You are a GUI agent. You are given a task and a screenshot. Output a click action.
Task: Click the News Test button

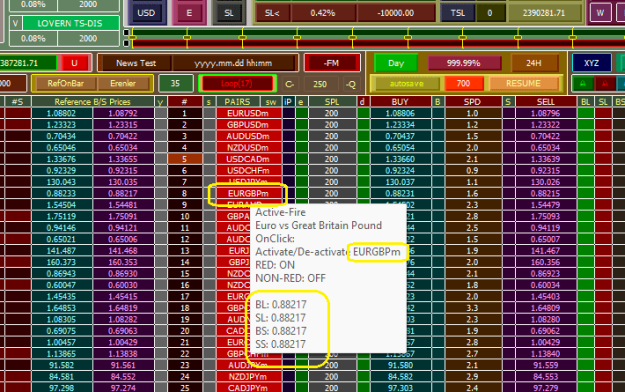pyautogui.click(x=136, y=63)
